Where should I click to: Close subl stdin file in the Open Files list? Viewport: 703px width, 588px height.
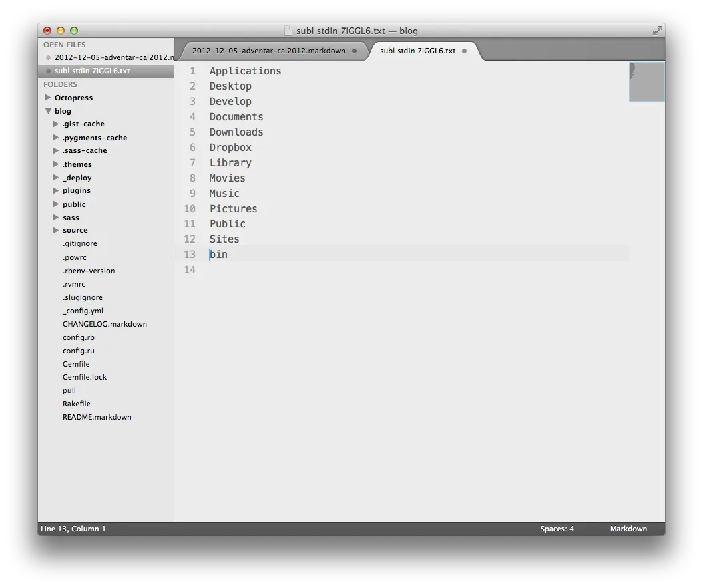tap(48, 71)
